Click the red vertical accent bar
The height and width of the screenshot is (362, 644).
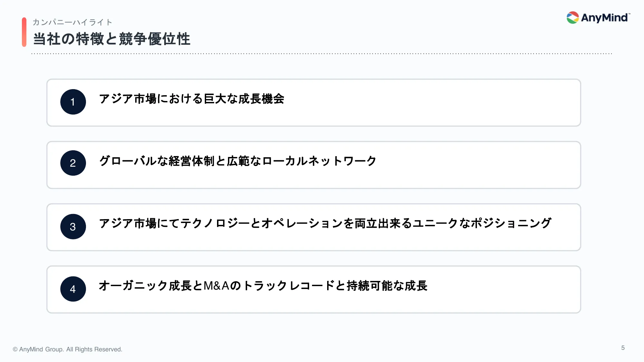24,32
